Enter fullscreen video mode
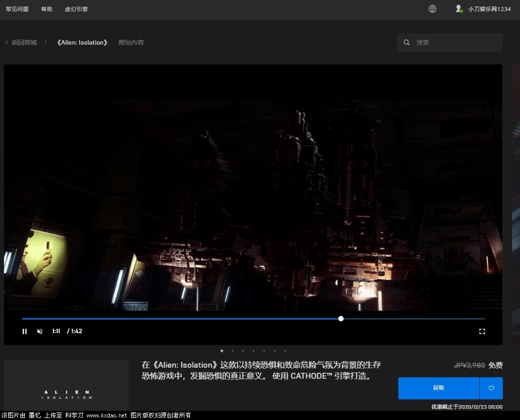Viewport: 520px width, 420px height. [482, 332]
